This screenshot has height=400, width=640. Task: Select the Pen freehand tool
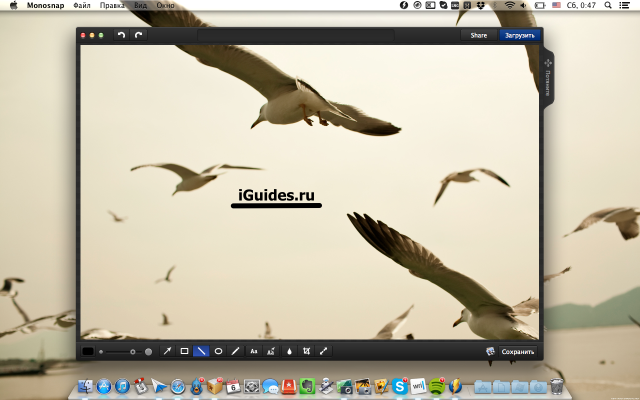tap(235, 351)
